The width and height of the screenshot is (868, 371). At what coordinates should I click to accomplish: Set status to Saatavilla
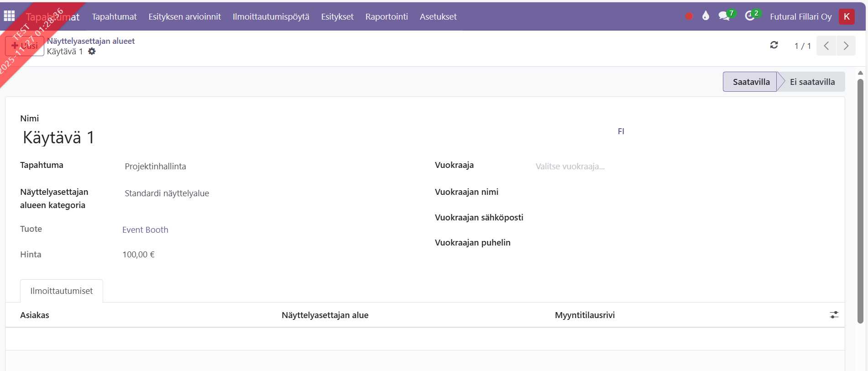click(x=750, y=82)
